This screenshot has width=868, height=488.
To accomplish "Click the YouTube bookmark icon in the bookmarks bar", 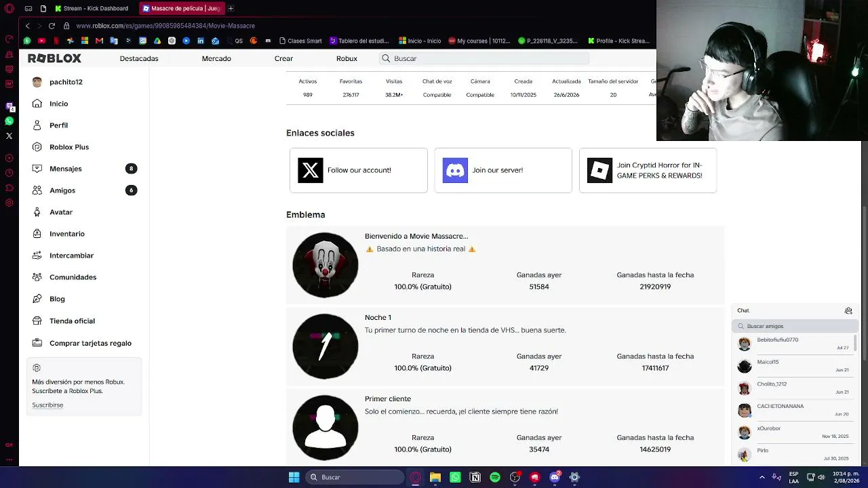I will [41, 41].
